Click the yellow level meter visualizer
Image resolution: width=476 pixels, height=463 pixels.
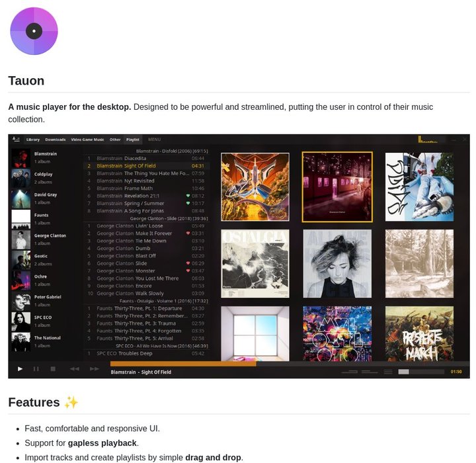click(x=428, y=140)
